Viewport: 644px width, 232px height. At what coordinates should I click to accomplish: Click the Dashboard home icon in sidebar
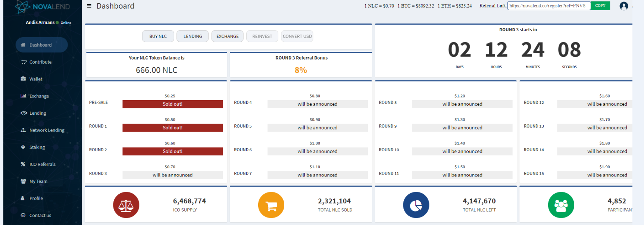[23, 45]
